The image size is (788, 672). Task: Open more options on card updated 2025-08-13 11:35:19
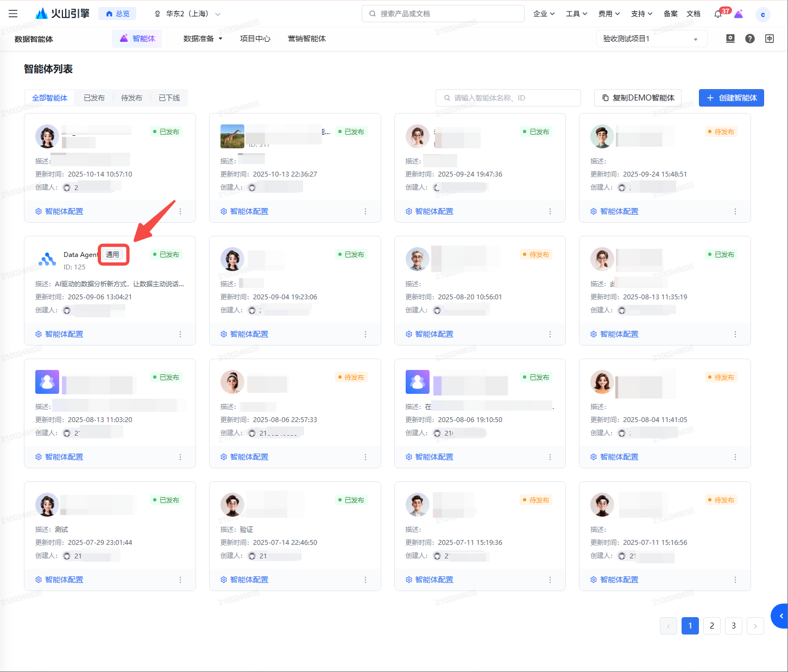pos(735,334)
